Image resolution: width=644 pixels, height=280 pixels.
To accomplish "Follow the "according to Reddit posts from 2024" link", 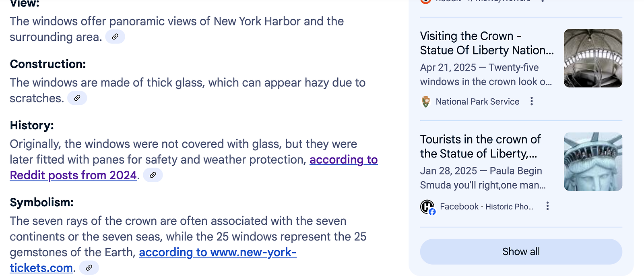I will tap(343, 160).
